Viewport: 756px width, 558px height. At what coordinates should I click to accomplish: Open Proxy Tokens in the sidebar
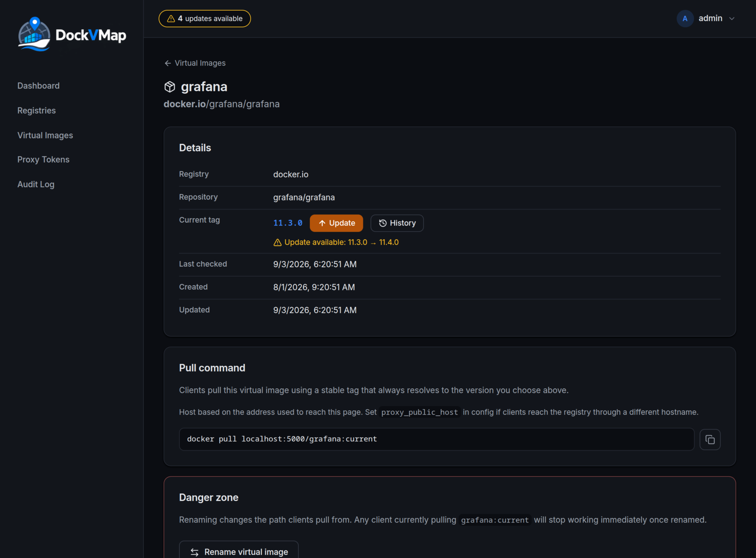(x=43, y=159)
